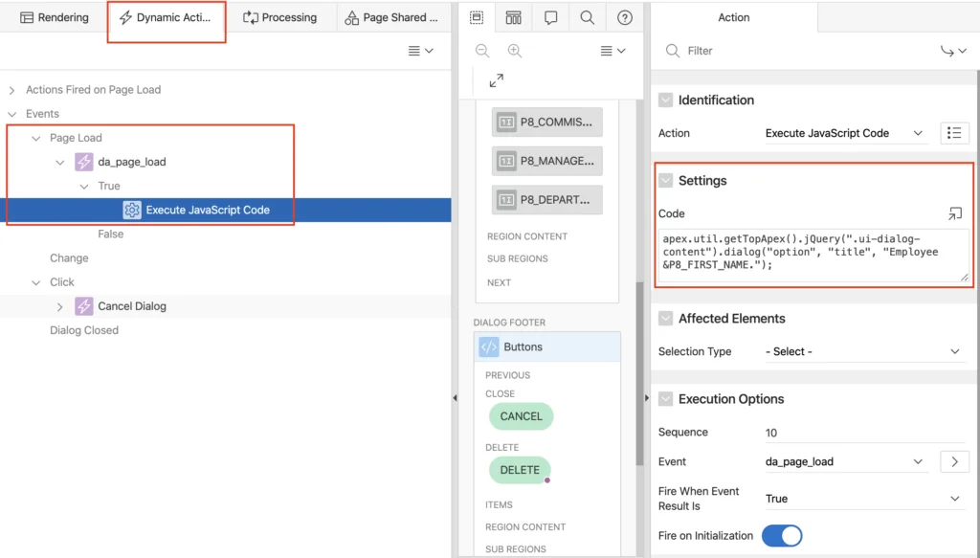Select the P8_DEPART... item in layout
Viewport: 980px width, 558px height.
546,199
